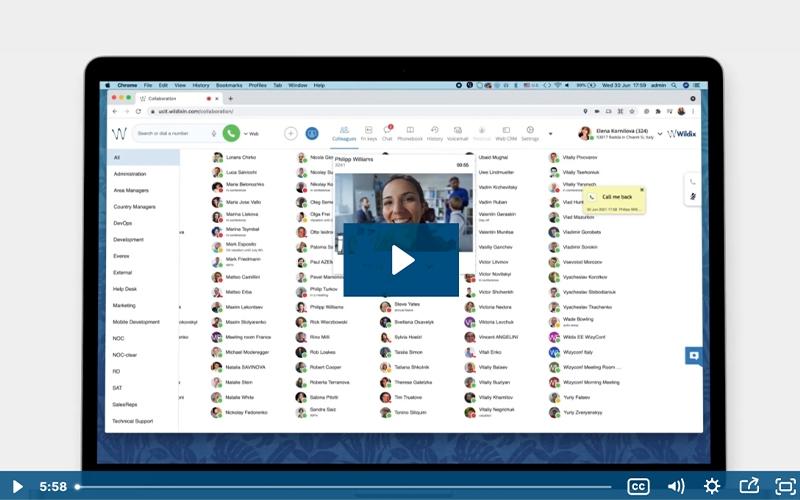Click the Wildix W logo at top left
This screenshot has height=500, width=800.
(119, 134)
